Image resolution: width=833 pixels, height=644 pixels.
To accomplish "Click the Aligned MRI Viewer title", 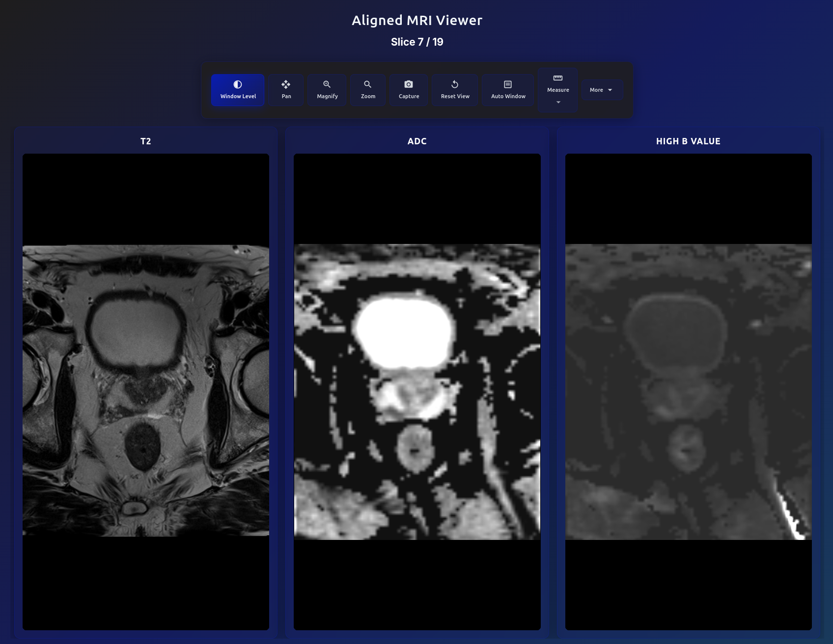I will click(416, 21).
